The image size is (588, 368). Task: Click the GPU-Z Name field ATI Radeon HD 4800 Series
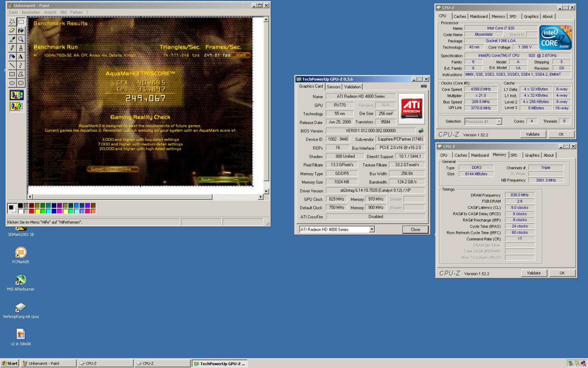pos(361,96)
